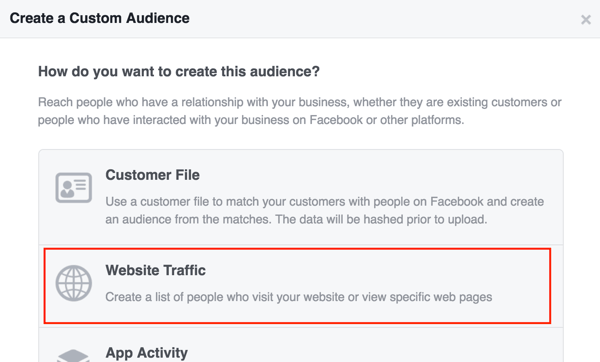
Task: Click the 'Create a Custom Audience' dialog title
Action: pos(99,18)
